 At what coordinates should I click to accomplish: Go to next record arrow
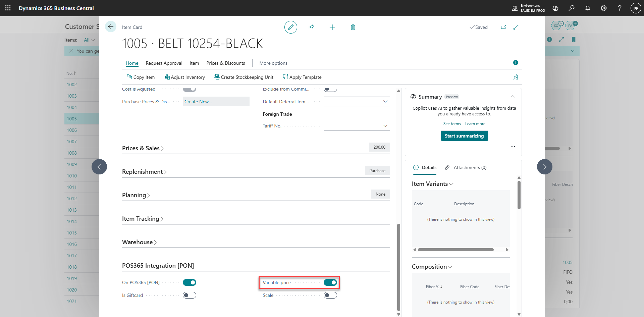click(545, 167)
